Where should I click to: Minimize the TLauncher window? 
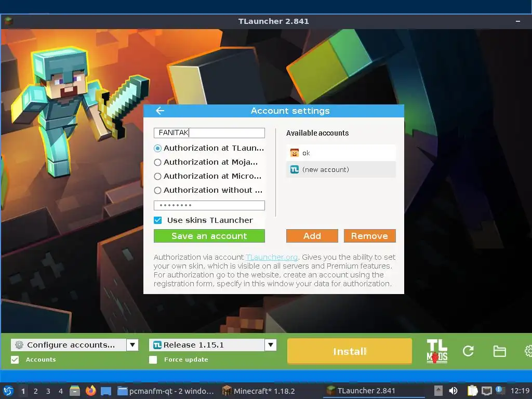pos(518,21)
